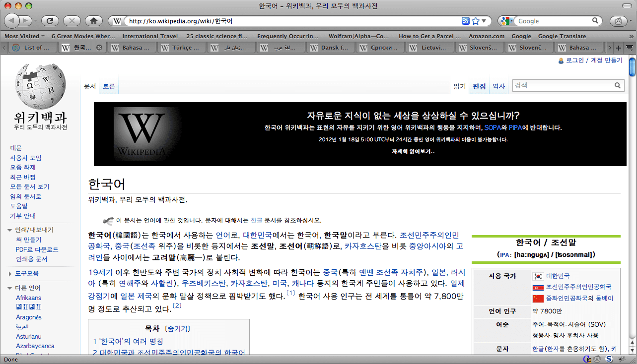Screen dimensions: 637x364
Task: Click the magnifier icon in the Wikipedia search box
Action: pyautogui.click(x=618, y=85)
